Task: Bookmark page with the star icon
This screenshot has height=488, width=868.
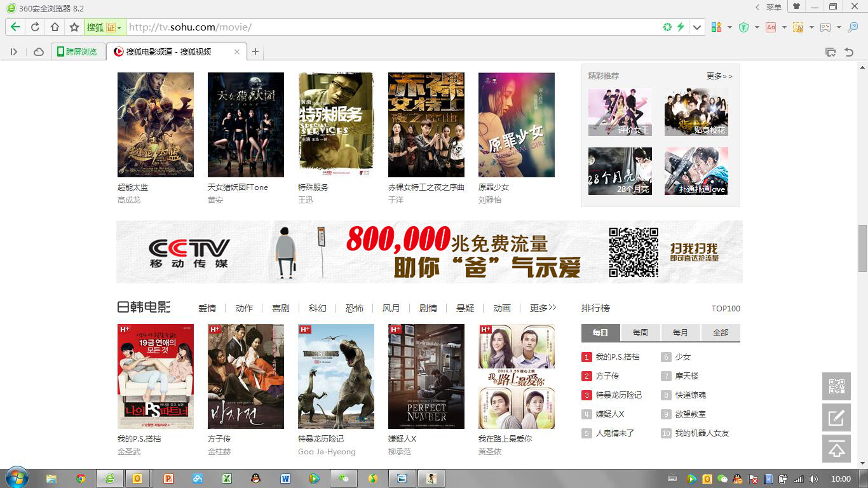Action: [74, 27]
